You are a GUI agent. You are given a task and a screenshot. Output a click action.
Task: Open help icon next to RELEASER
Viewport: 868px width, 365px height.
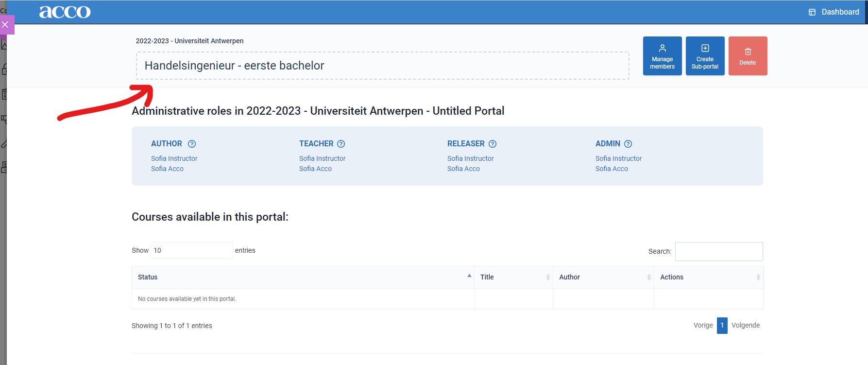[493, 144]
